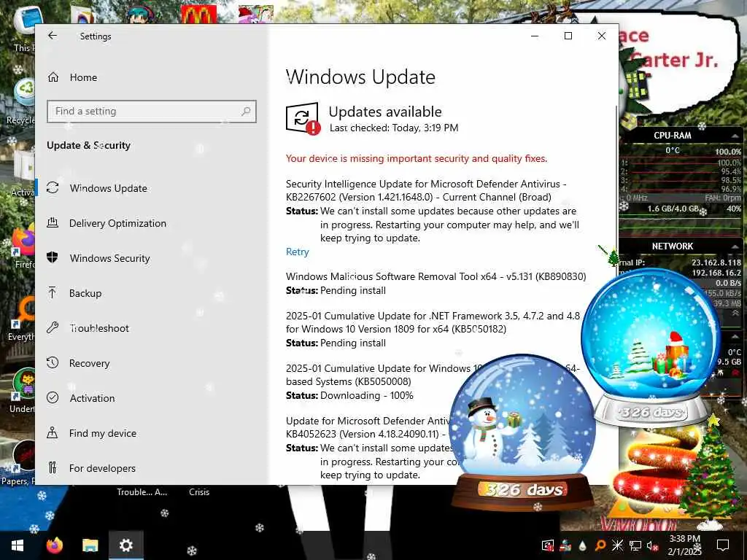Viewport: 747px width, 560px height.
Task: Click the Updates available status icon with red alert
Action: coord(303,119)
